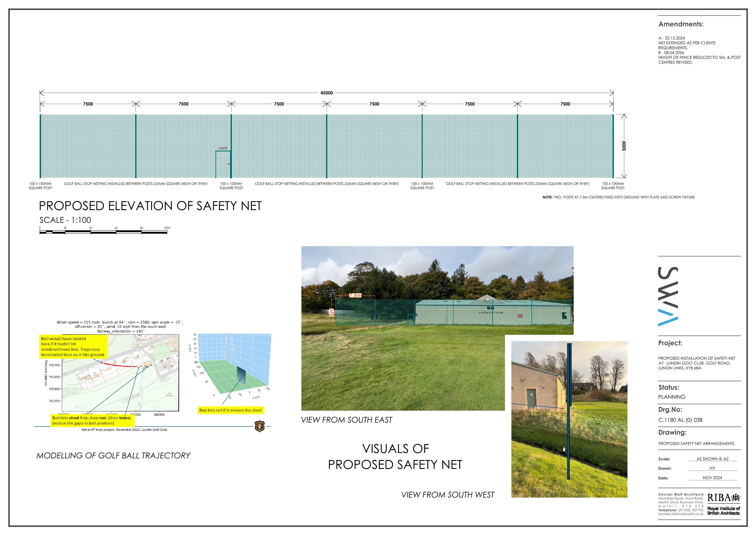The height and width of the screenshot is (535, 756).
Task: Click the 'GATE' label in elevation
Action: pos(223,148)
